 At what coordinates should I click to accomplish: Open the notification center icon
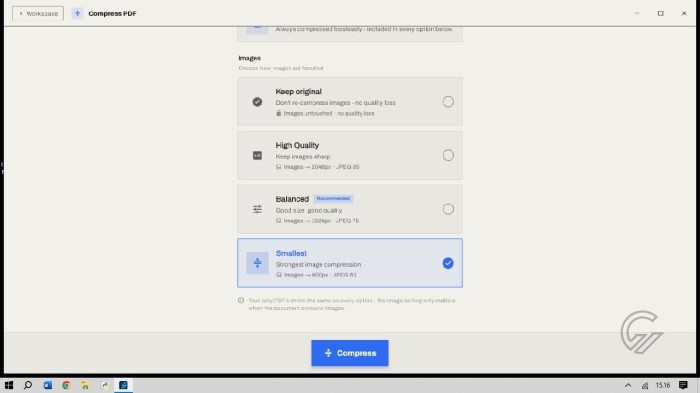(x=683, y=385)
